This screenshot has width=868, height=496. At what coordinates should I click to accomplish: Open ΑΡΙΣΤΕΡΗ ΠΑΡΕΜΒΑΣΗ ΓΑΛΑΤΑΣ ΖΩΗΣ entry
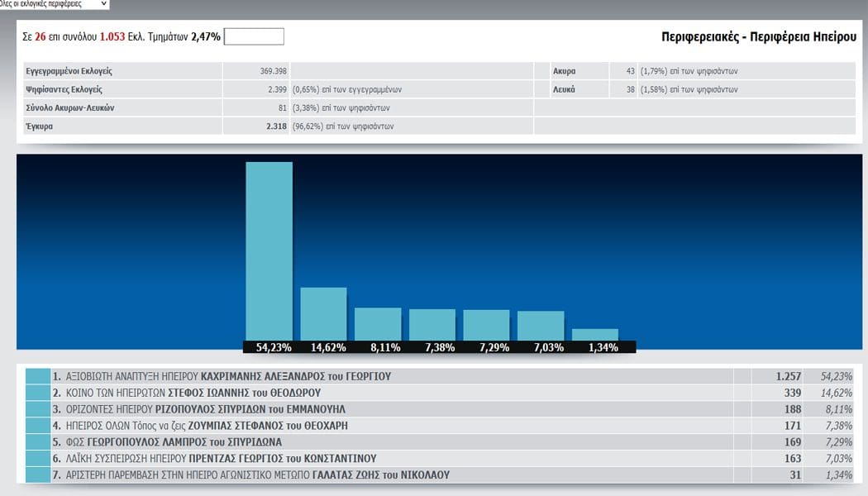(x=251, y=475)
